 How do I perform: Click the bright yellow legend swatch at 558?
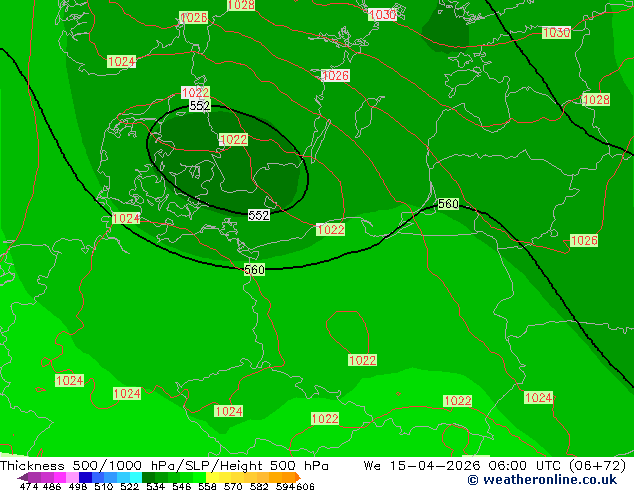tap(212, 477)
